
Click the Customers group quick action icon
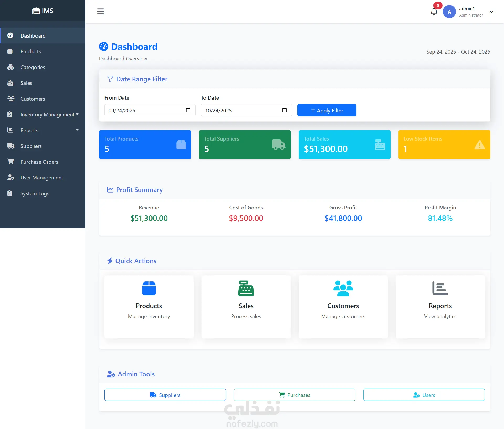[343, 288]
